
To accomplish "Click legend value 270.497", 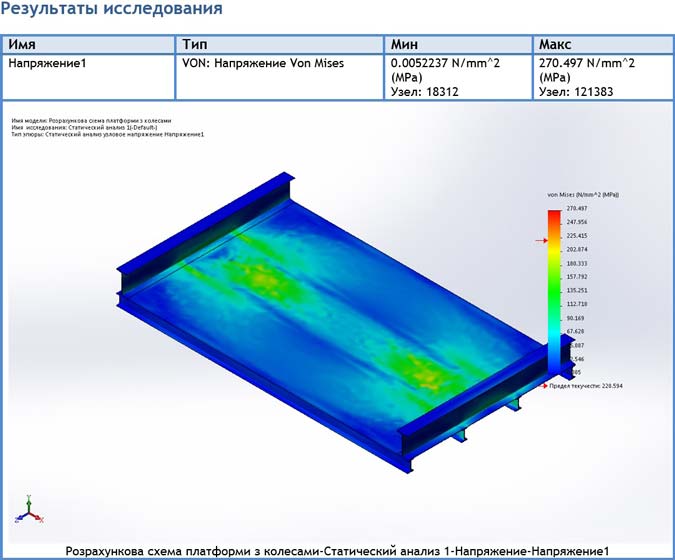I will click(577, 208).
